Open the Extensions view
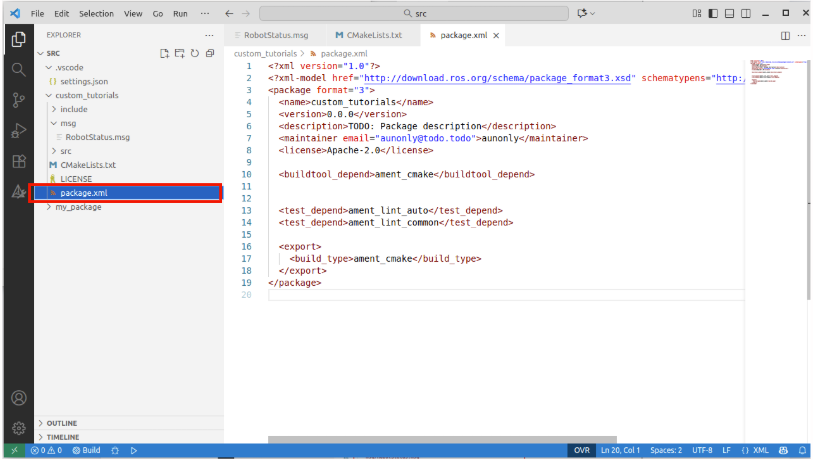813x460 pixels. click(18, 161)
